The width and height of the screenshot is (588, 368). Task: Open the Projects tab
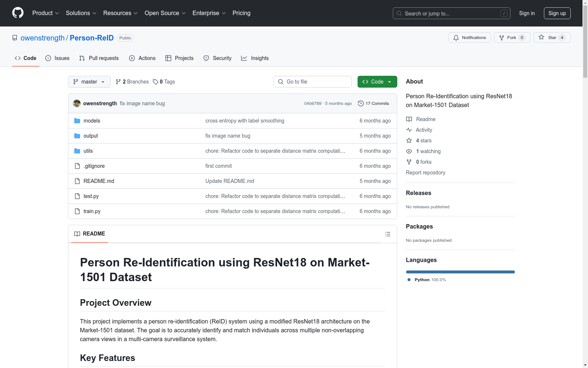tap(179, 58)
